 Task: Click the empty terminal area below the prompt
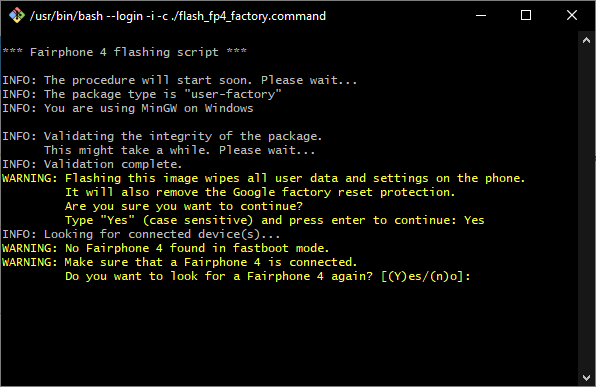coord(289,331)
